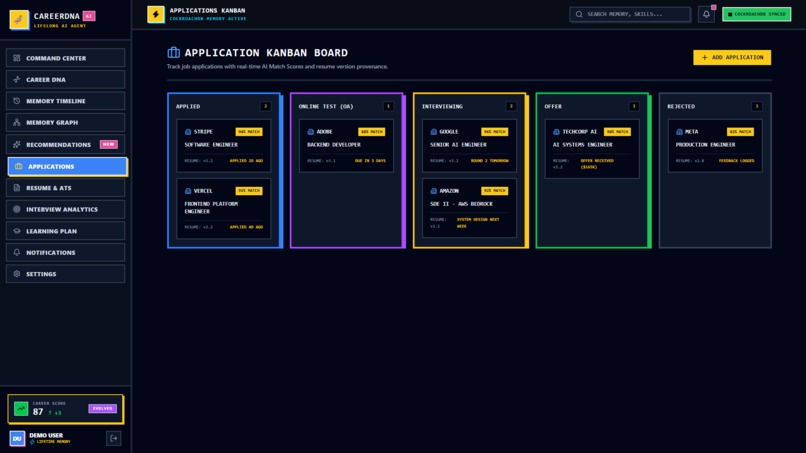
Task: Click the Google card match score badge
Action: pyautogui.click(x=494, y=132)
